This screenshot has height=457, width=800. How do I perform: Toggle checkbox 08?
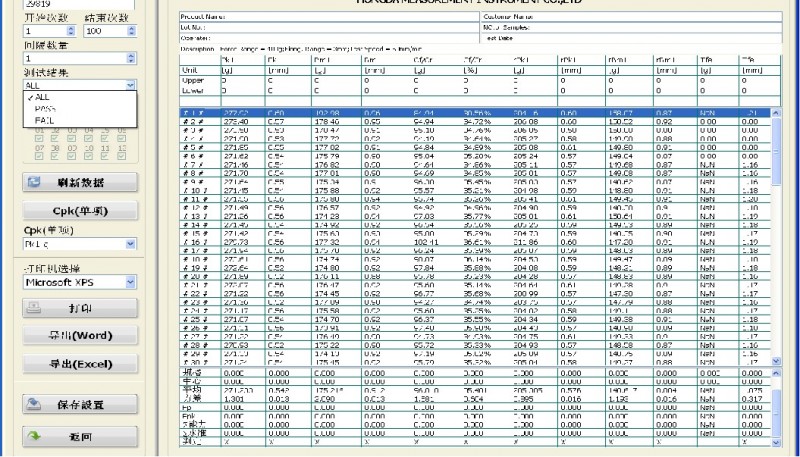coord(55,156)
